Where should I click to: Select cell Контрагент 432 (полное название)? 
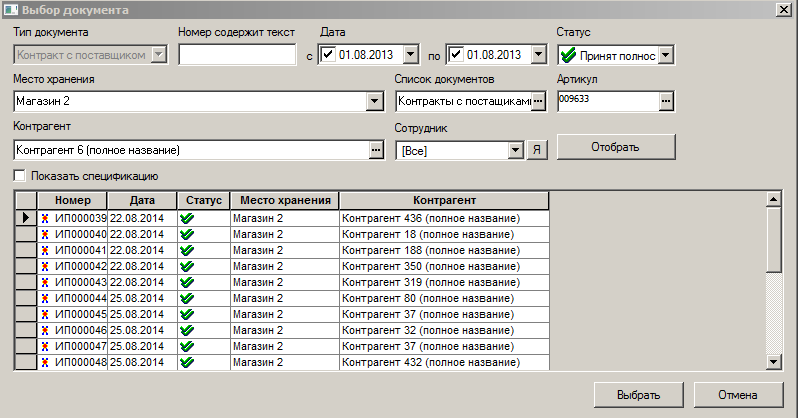444,363
